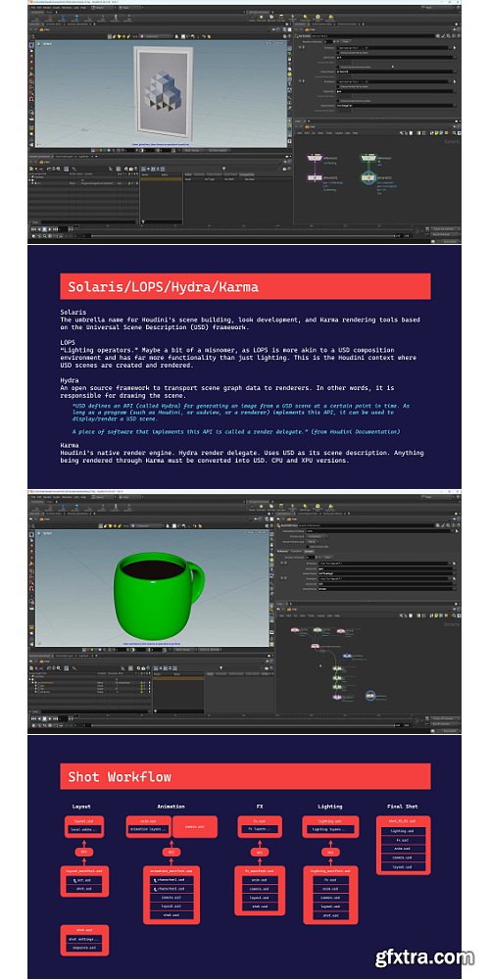Select the arrow Select tool in bottom Houdini viewport toolbar

[x=31, y=535]
